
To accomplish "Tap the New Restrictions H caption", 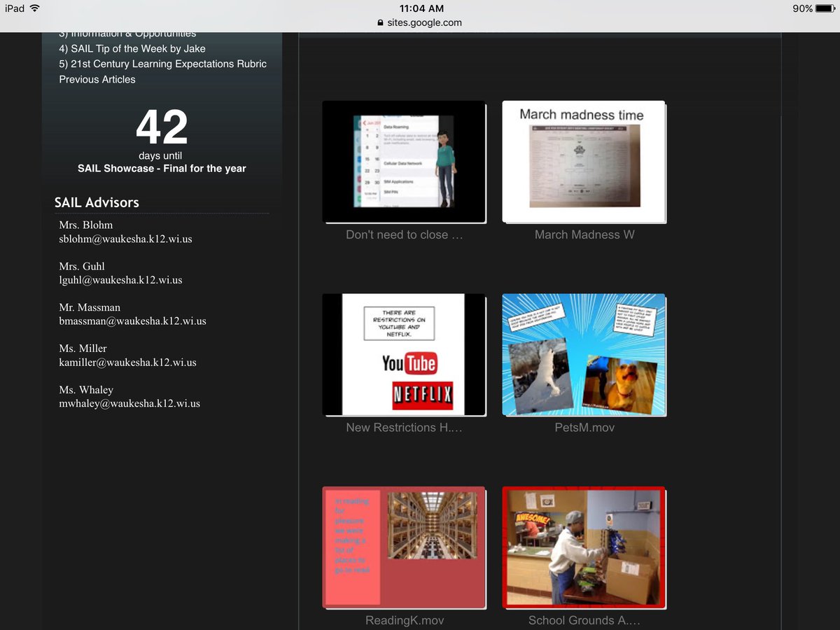I will [x=404, y=428].
